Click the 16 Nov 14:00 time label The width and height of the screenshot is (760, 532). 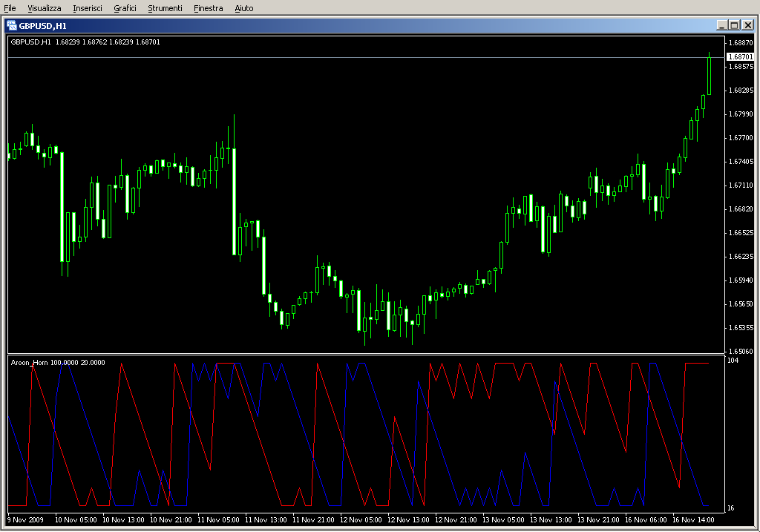(693, 520)
